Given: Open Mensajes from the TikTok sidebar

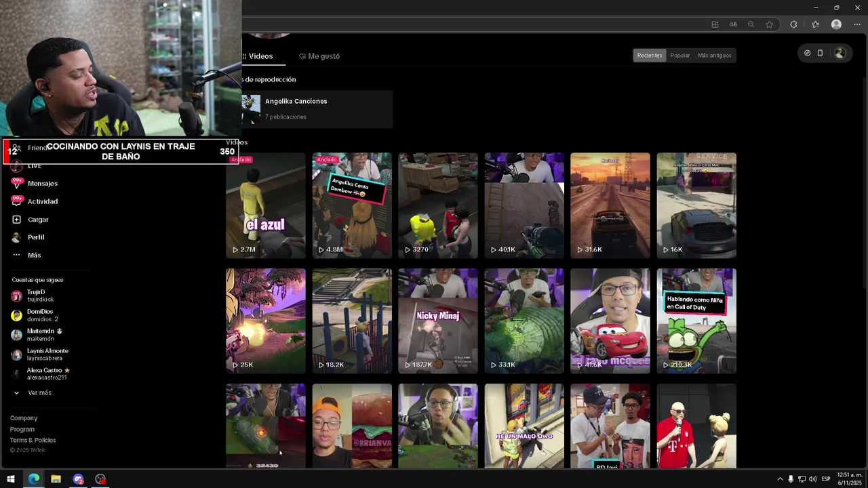Looking at the screenshot, I should (x=42, y=184).
